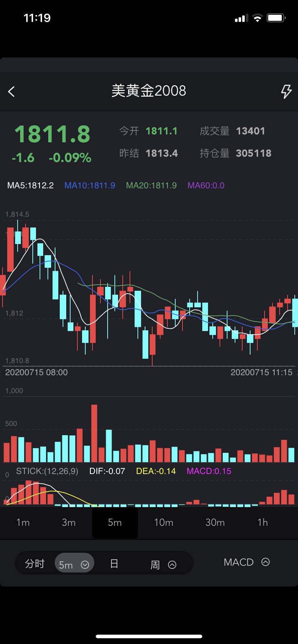298x644 pixels.
Task: Tap the price change -1.6
Action: [x=23, y=158]
